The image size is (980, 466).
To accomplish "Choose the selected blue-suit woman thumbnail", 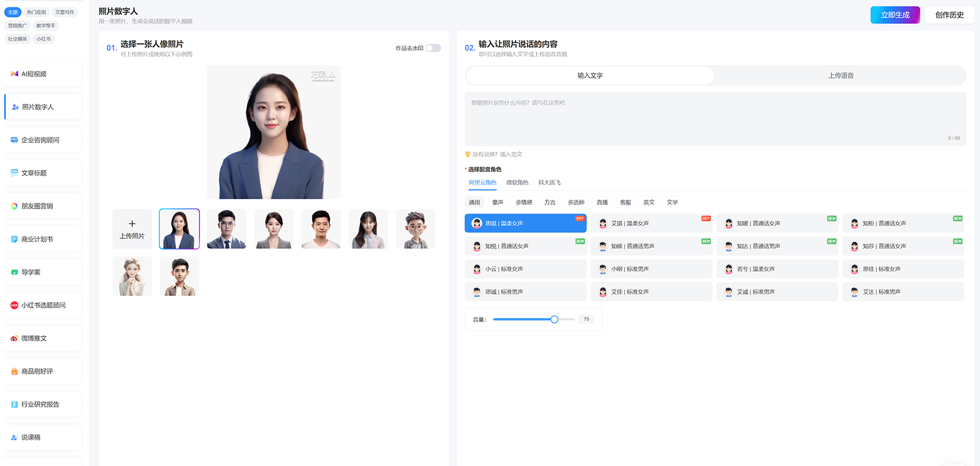I will (180, 229).
